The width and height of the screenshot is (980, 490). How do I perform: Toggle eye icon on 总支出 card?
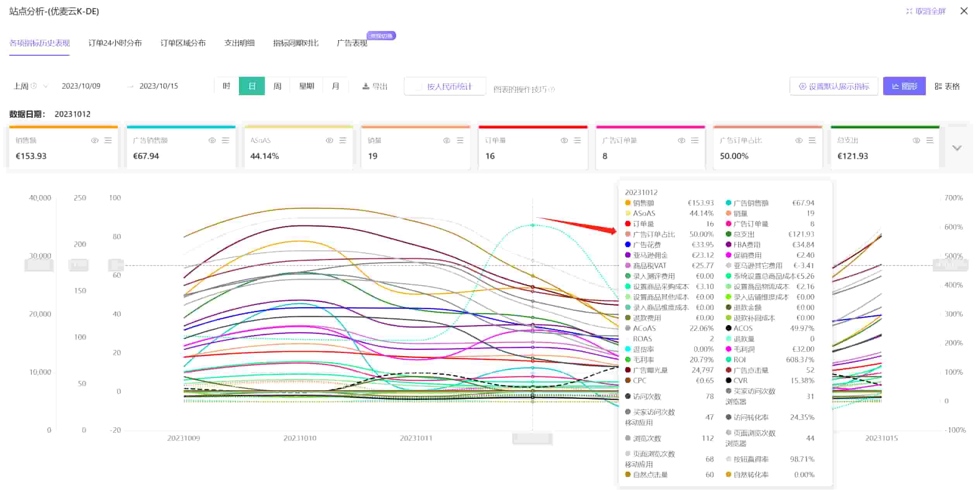[916, 140]
